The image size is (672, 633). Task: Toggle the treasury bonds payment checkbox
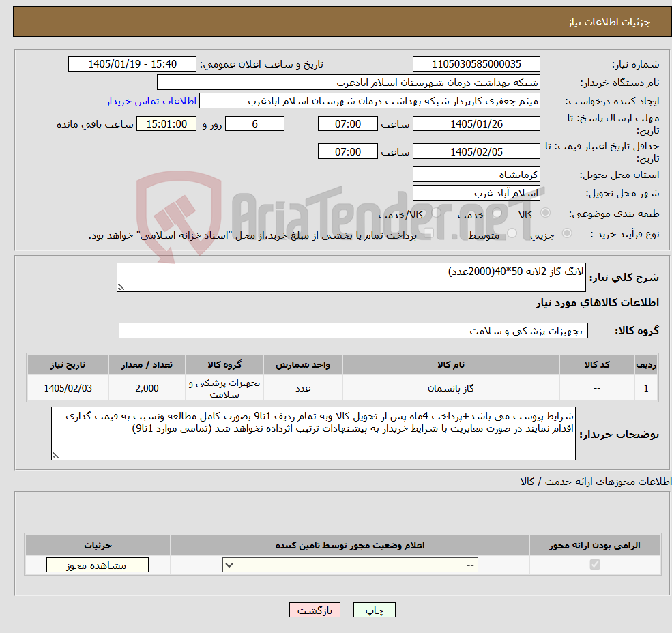point(428,233)
